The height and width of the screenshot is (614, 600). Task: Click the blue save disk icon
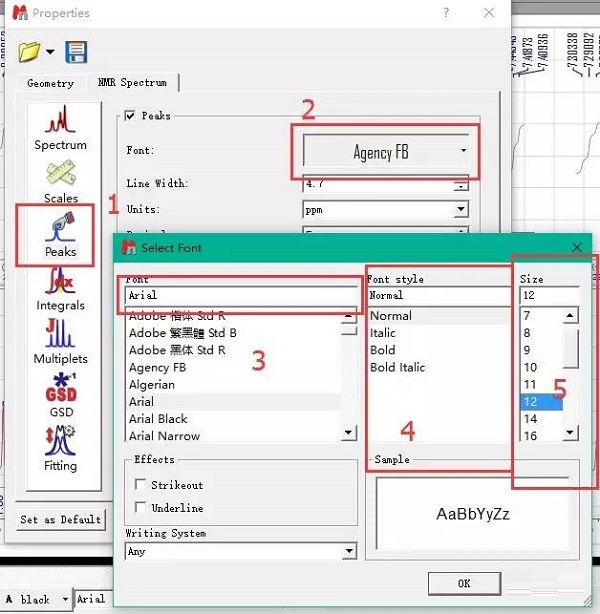(x=76, y=51)
